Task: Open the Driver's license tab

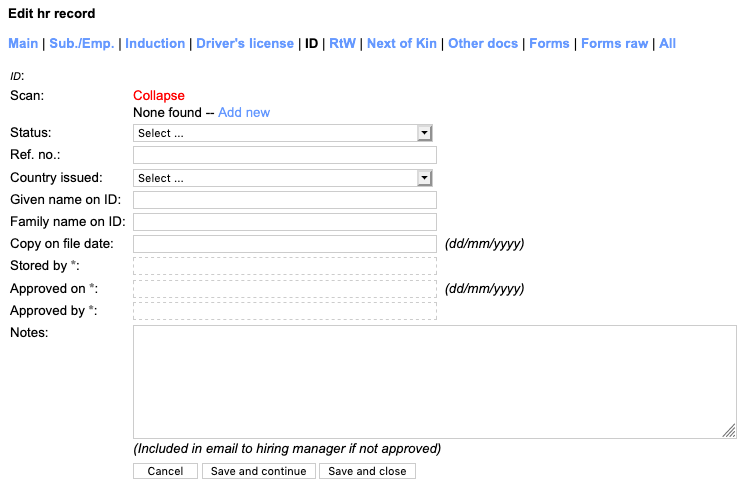Action: (x=245, y=44)
